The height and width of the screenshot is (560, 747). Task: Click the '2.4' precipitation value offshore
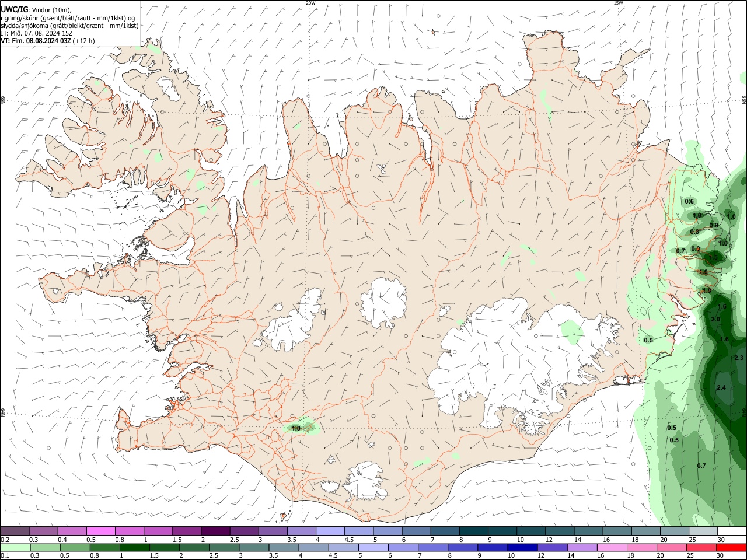point(721,388)
